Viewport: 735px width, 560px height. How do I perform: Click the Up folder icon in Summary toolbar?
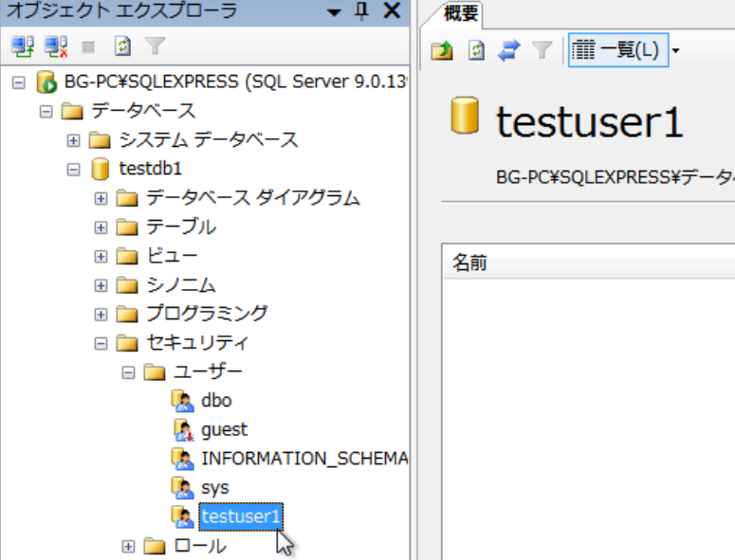coord(442,50)
